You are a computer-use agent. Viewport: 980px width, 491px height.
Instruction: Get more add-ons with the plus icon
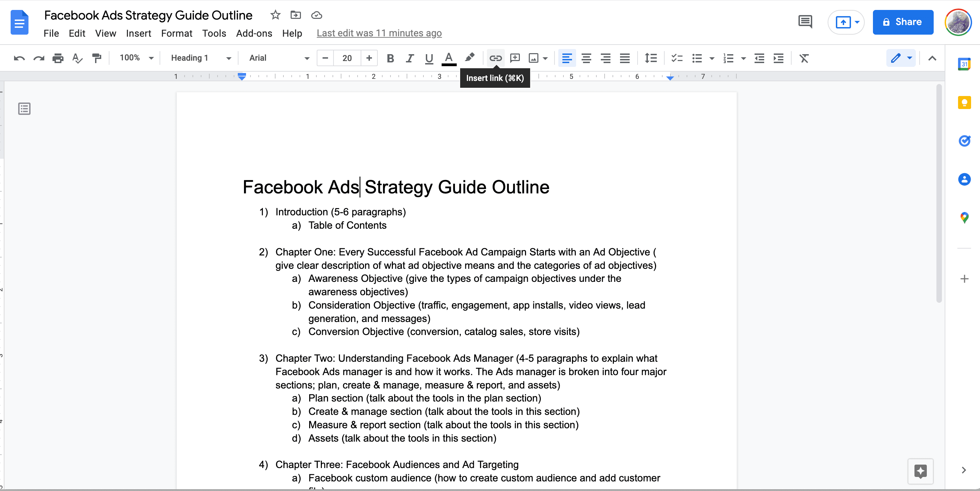coord(965,279)
